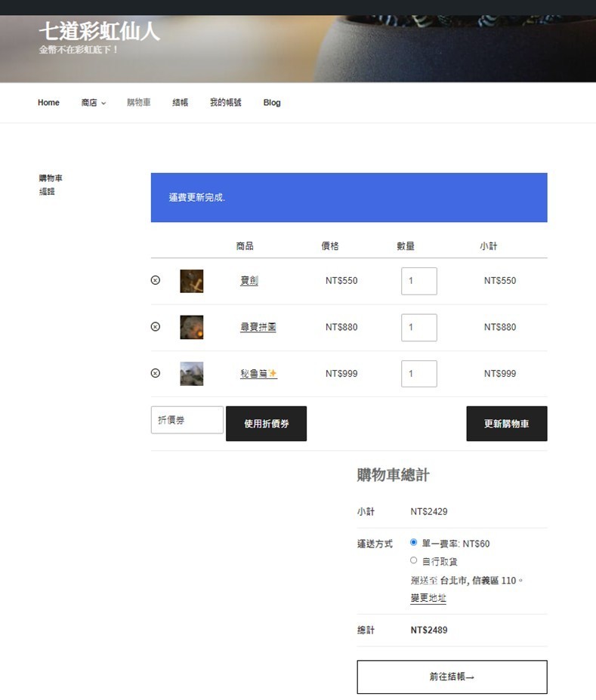Click 使用折價券 apply coupon button
The image size is (596, 700).
266,424
